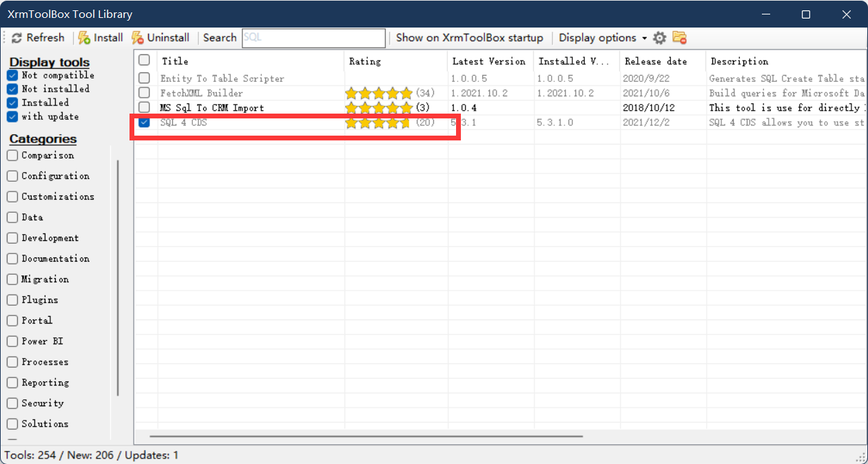The width and height of the screenshot is (868, 464).
Task: Click the categories panel vertical scrollbar
Action: pyautogui.click(x=118, y=278)
